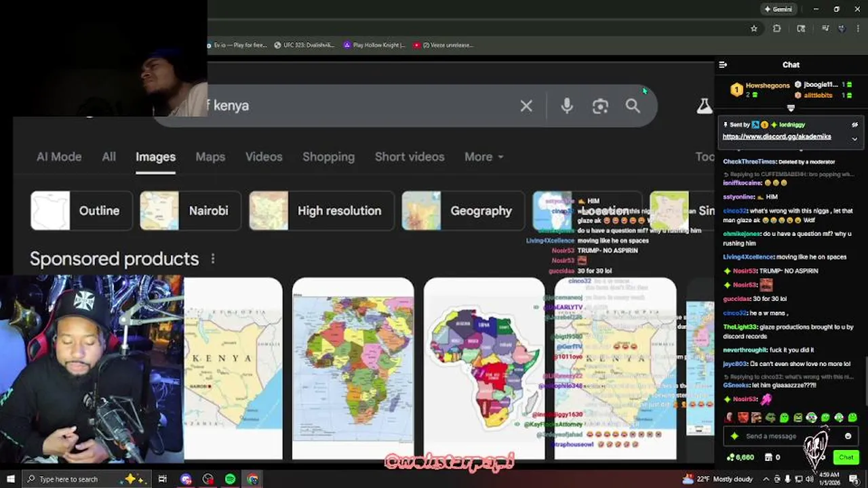
Task: Expand the gift leaderboard arrow
Action: tap(791, 108)
